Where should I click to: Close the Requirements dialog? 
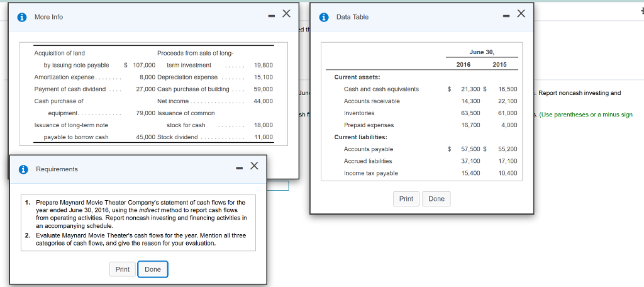255,166
